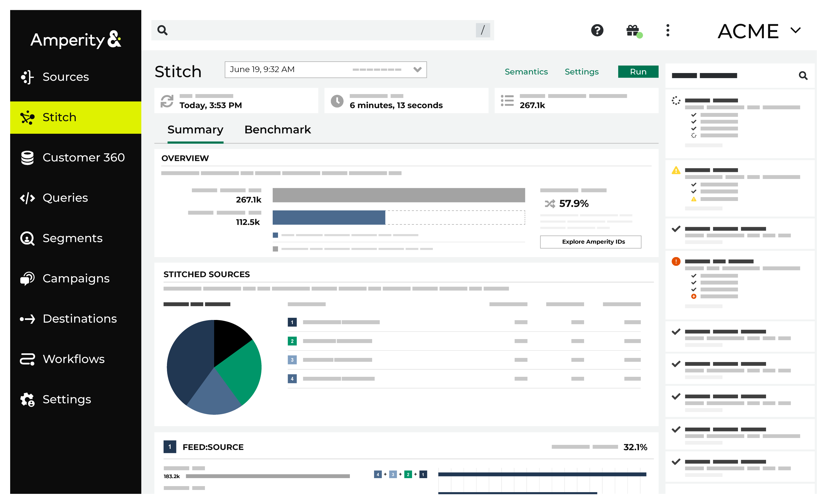
Task: Open the Segments page
Action: pyautogui.click(x=75, y=238)
